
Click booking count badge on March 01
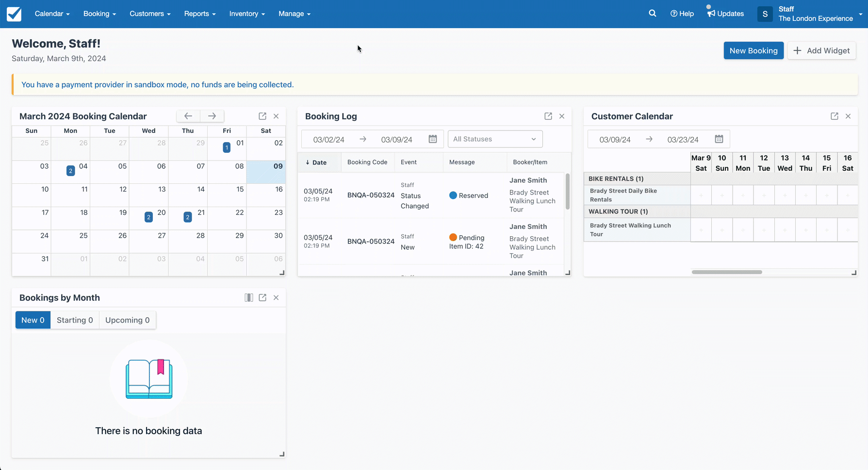pos(227,147)
